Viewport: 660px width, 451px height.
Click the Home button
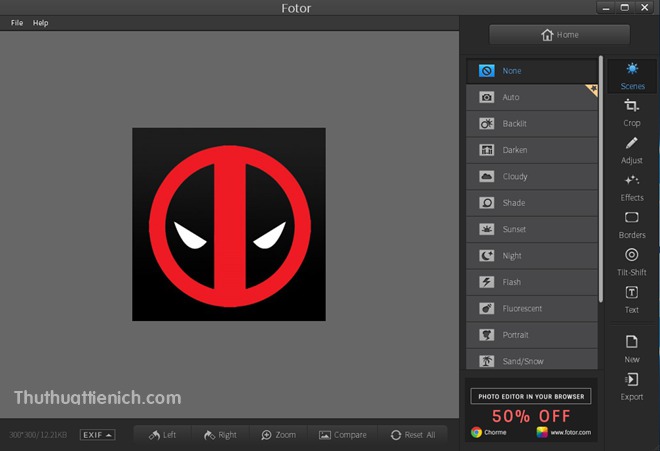pyautogui.click(x=559, y=35)
